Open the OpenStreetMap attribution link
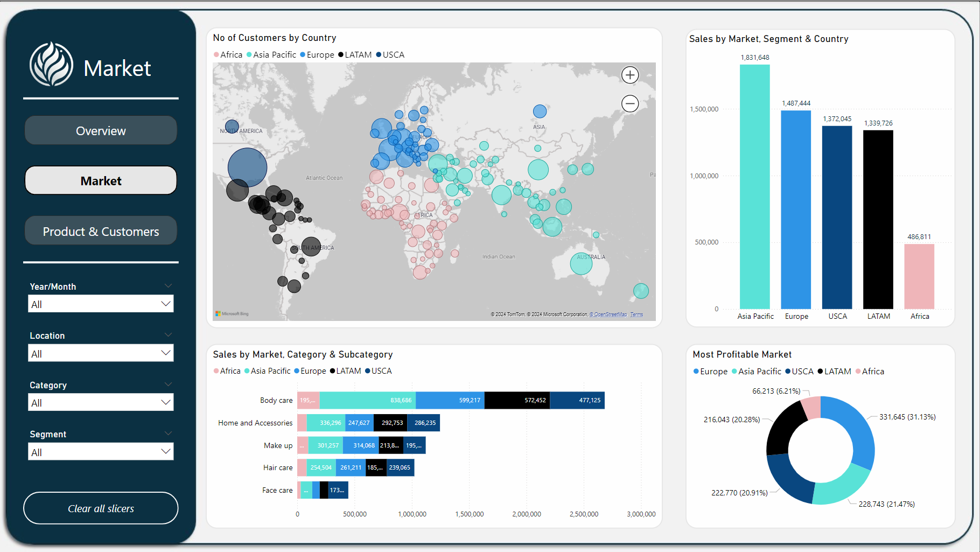Image resolution: width=980 pixels, height=552 pixels. (x=608, y=314)
